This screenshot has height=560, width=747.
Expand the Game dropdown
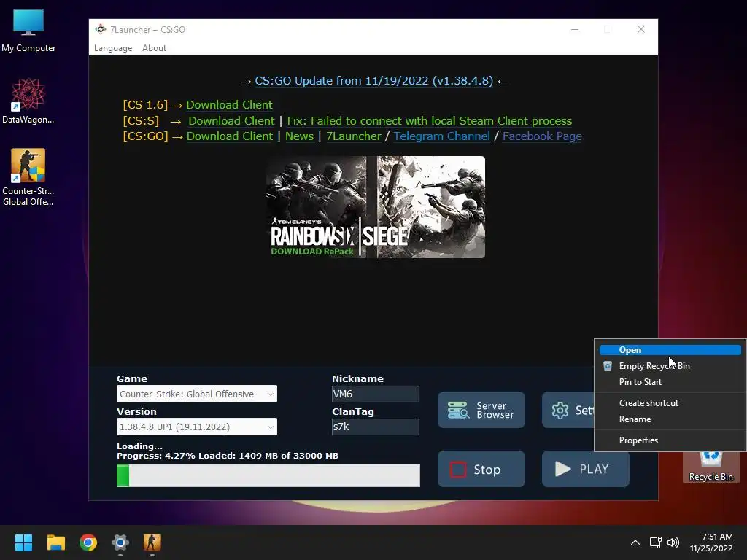[x=197, y=394]
